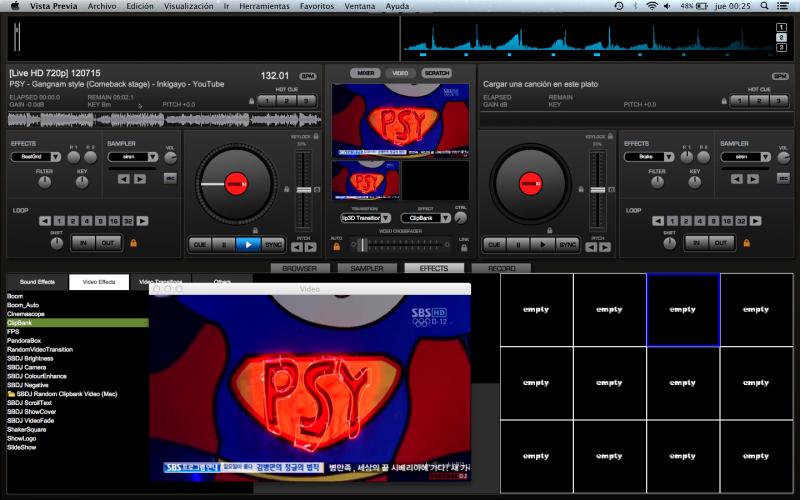The height and width of the screenshot is (500, 800).
Task: Select next sample on left deck sampler
Action: (x=140, y=179)
